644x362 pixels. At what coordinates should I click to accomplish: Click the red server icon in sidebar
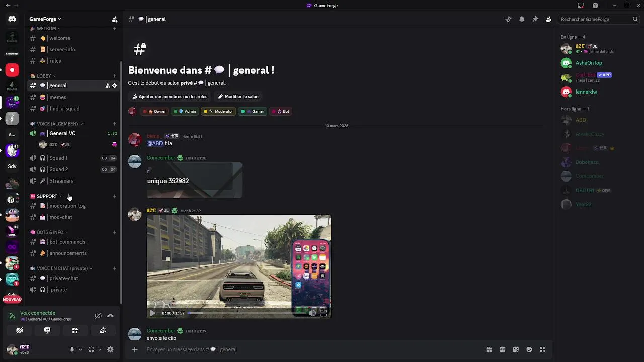point(12,70)
